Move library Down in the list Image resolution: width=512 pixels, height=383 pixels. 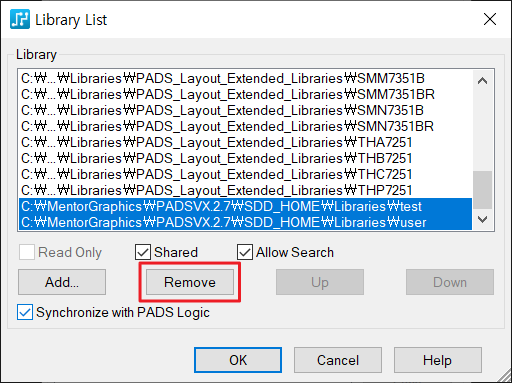(x=450, y=282)
